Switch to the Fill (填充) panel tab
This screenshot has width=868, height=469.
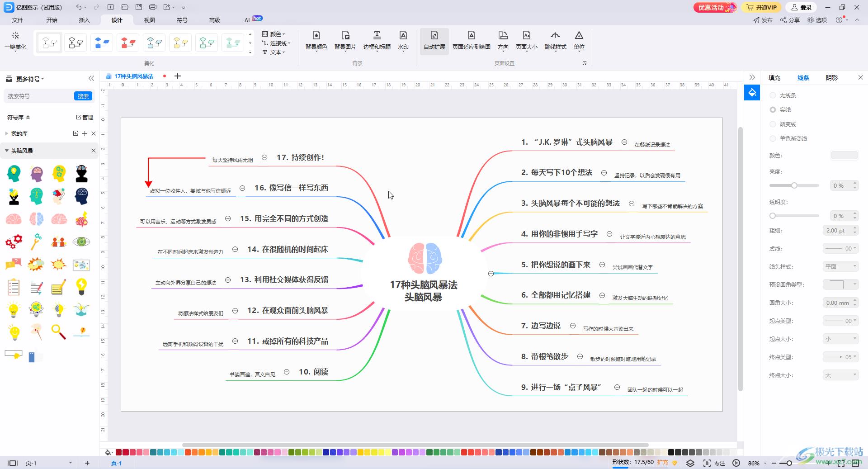point(774,78)
